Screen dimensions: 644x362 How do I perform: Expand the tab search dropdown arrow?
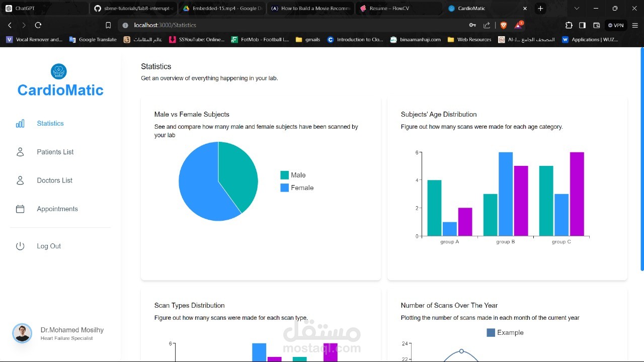click(577, 9)
